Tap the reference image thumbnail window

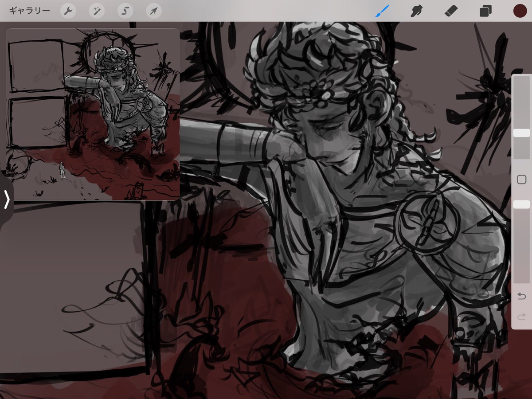coord(93,114)
